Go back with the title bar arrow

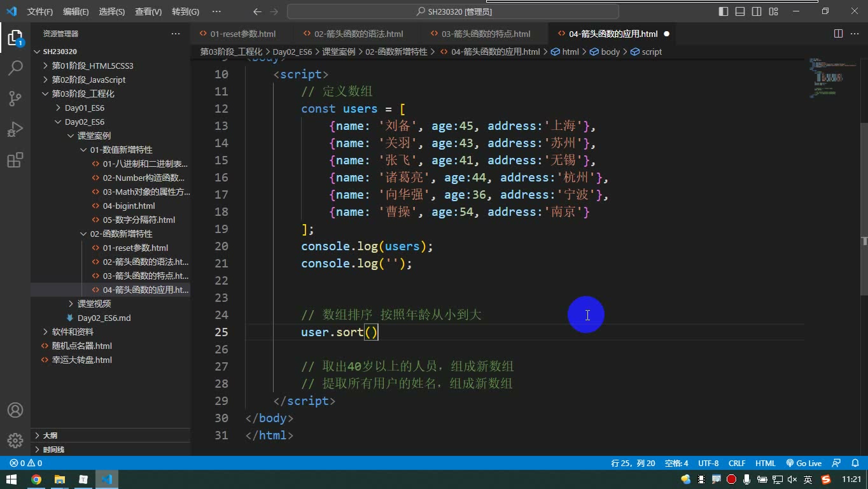[257, 11]
